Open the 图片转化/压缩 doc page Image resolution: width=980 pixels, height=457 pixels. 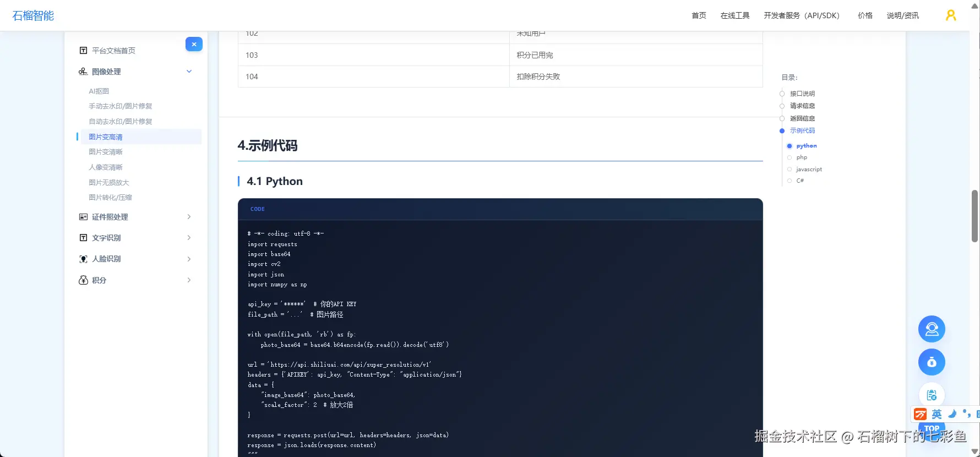click(x=110, y=198)
